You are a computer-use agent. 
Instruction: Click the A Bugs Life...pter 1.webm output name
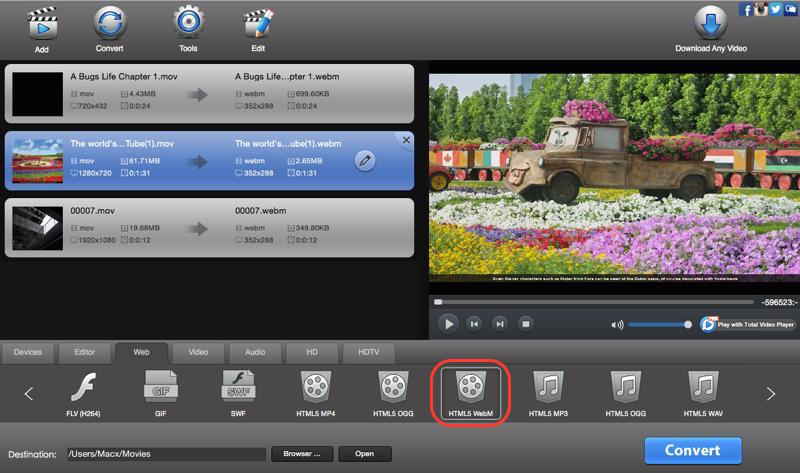pyautogui.click(x=287, y=77)
